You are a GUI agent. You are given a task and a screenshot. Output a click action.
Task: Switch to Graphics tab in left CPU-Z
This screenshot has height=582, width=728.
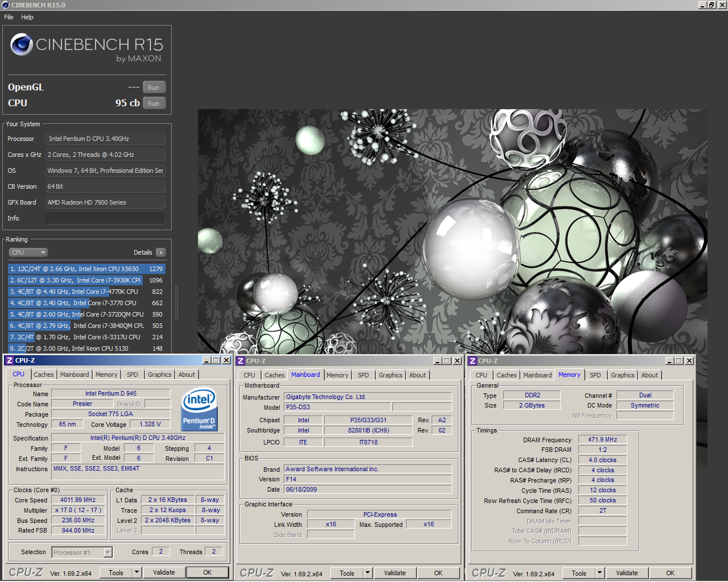tap(160, 375)
